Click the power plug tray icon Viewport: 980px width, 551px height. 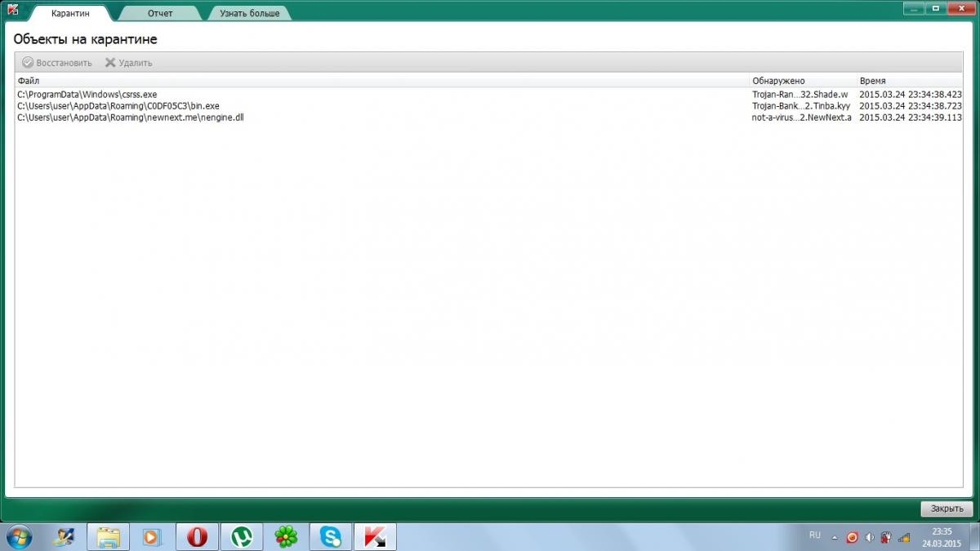click(x=885, y=537)
